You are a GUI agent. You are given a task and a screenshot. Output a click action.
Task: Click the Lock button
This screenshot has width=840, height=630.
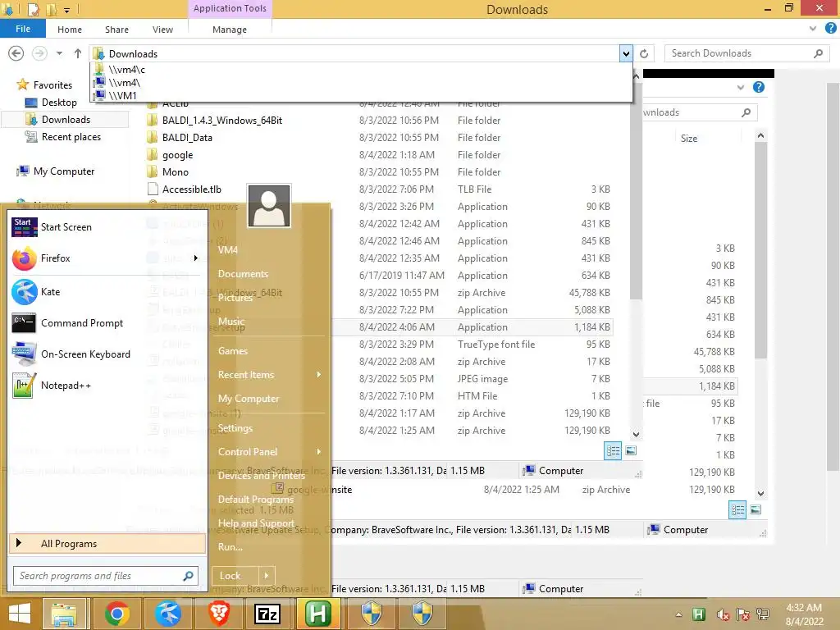tap(235, 576)
